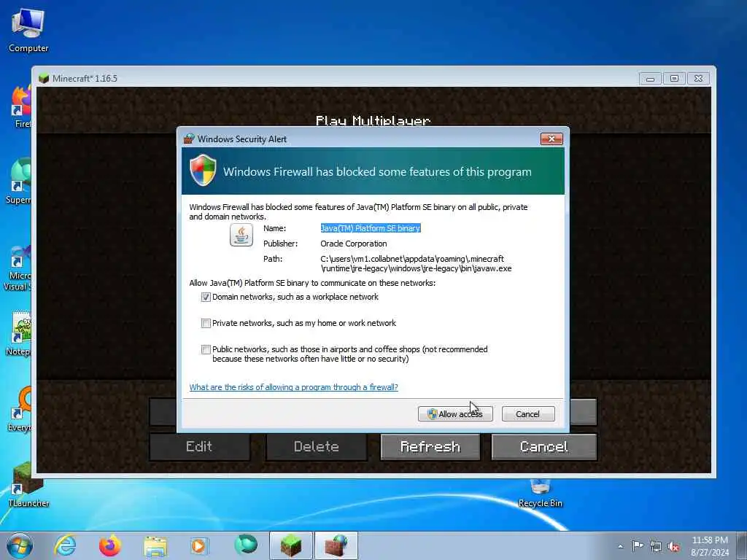Image resolution: width=747 pixels, height=560 pixels.
Task: Open the Action Center flag icon
Action: (x=638, y=546)
